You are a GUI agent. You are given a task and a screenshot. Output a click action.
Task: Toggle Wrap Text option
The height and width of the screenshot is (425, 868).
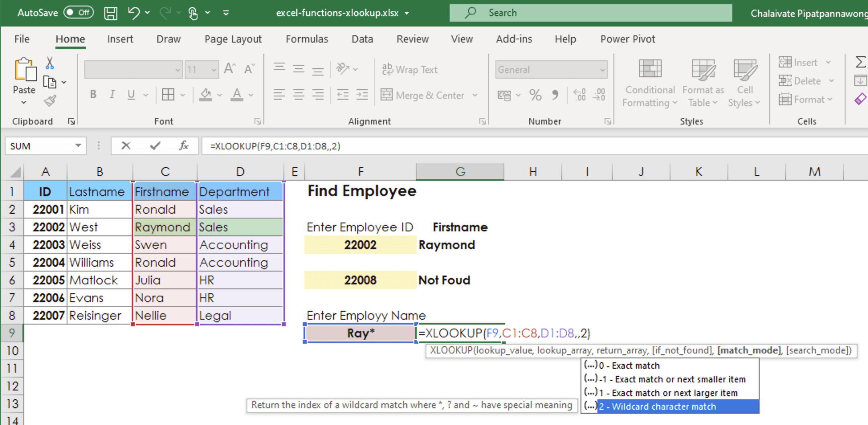click(410, 70)
